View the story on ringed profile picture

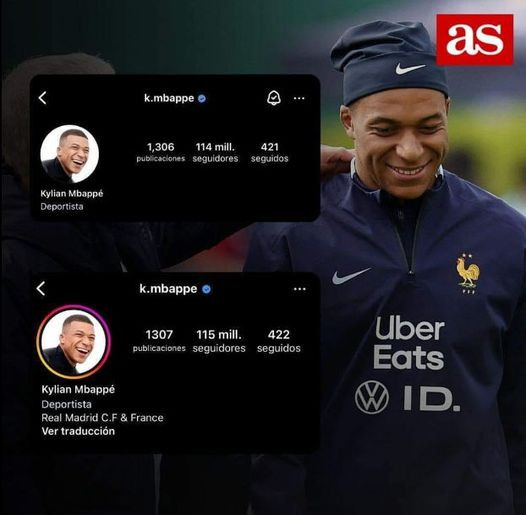[73, 342]
